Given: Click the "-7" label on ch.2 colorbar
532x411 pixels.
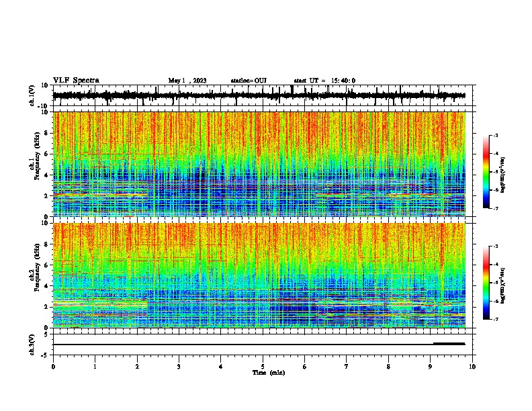Looking at the screenshot, I should coord(496,319).
